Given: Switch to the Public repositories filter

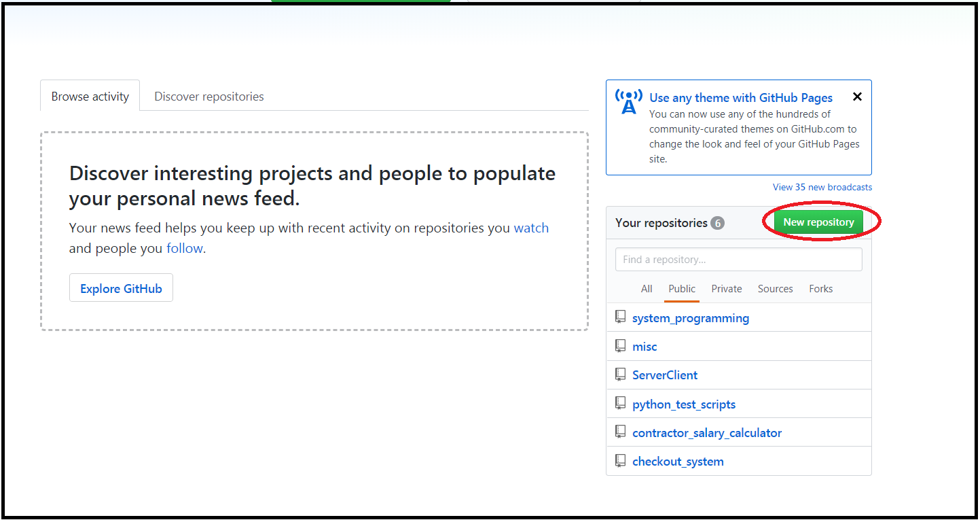Looking at the screenshot, I should (681, 288).
